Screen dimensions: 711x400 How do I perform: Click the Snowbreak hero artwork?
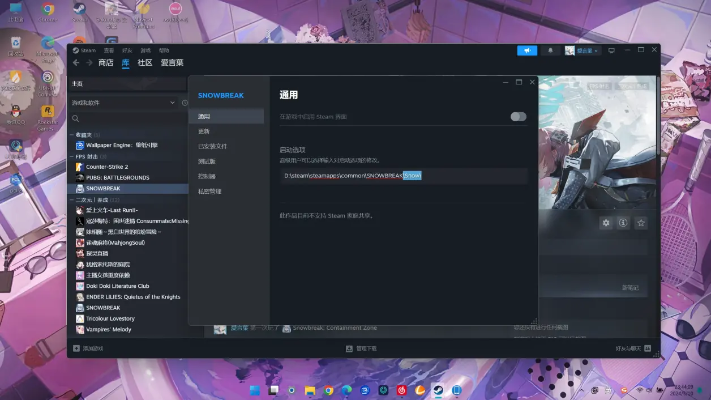point(597,142)
